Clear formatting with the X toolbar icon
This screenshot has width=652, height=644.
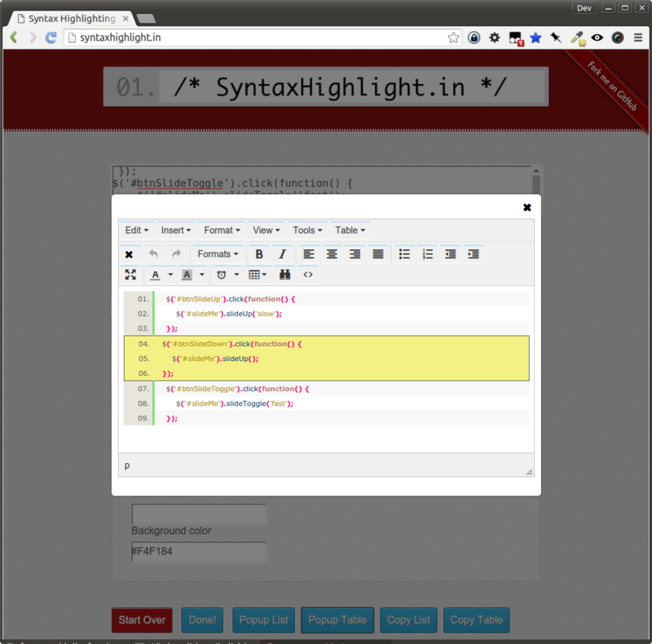pos(129,254)
